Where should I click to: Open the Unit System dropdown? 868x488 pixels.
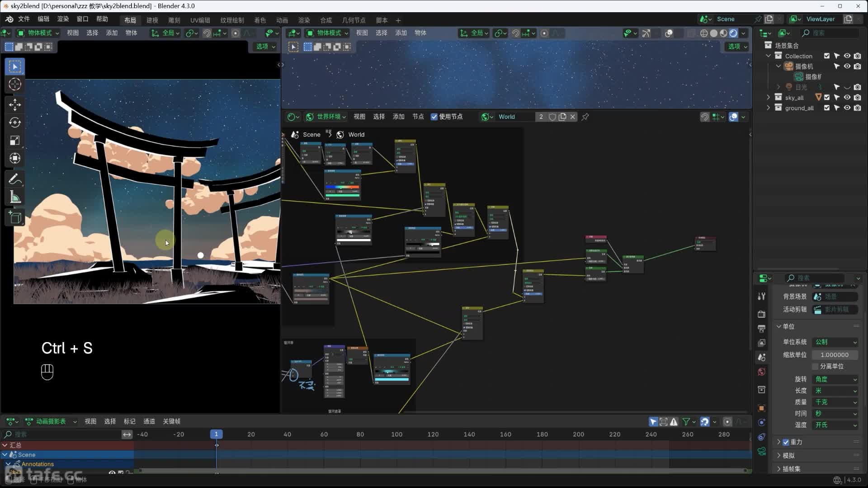coord(835,342)
